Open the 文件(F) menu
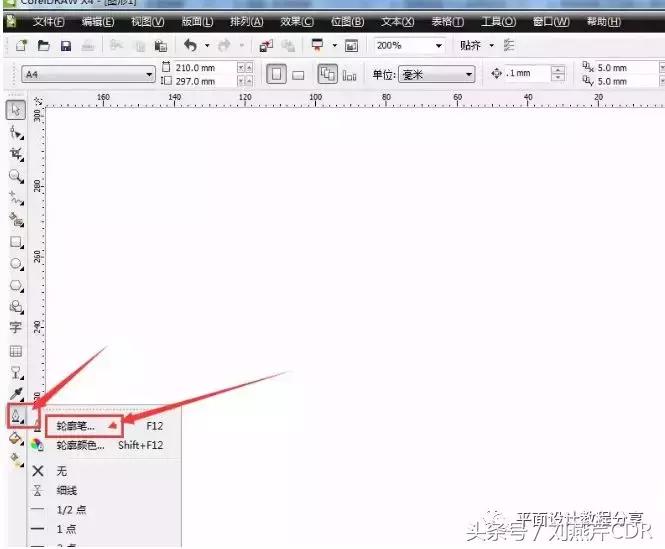Viewport: 665px width, 549px height. tap(48, 22)
